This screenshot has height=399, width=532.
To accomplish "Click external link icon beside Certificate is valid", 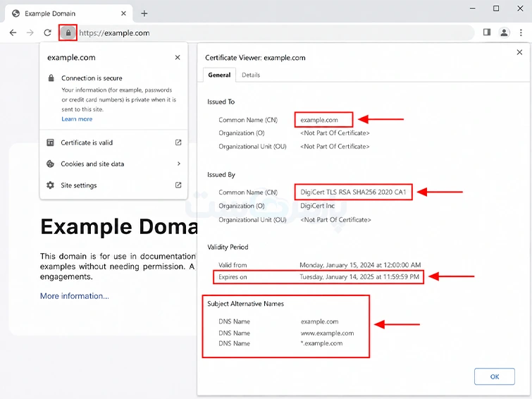I will point(178,142).
